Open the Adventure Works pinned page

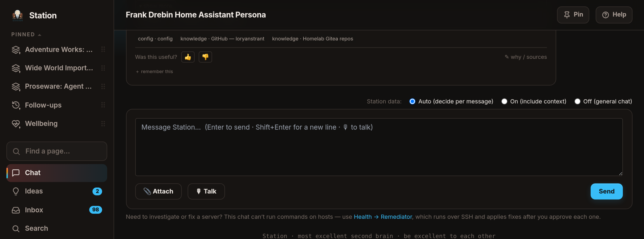[59, 50]
